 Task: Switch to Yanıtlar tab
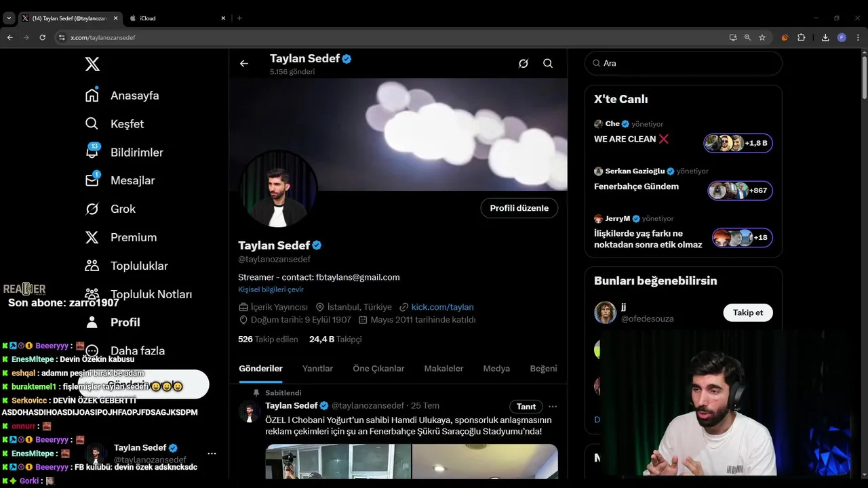pyautogui.click(x=317, y=369)
